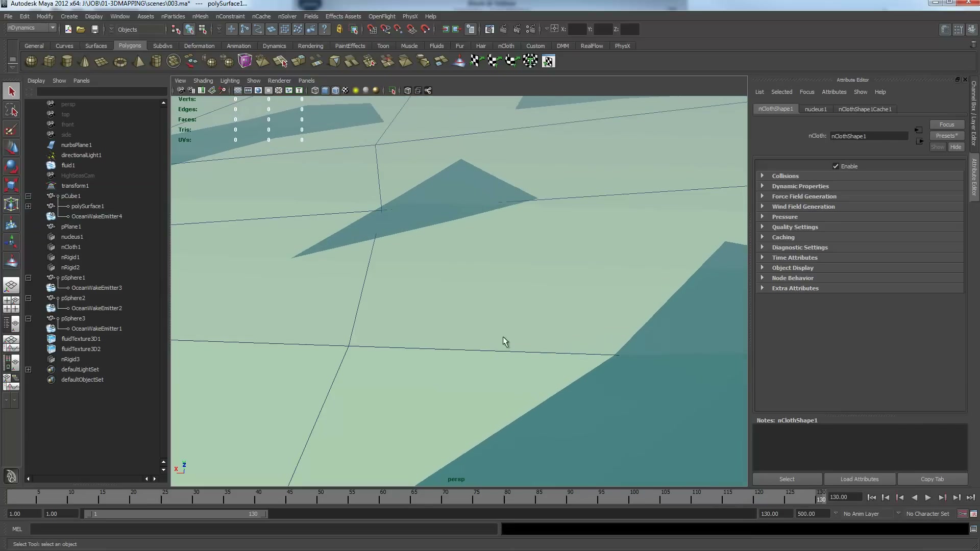Activate the Select Tool arrow icon
The width and height of the screenshot is (980, 551).
pyautogui.click(x=11, y=92)
